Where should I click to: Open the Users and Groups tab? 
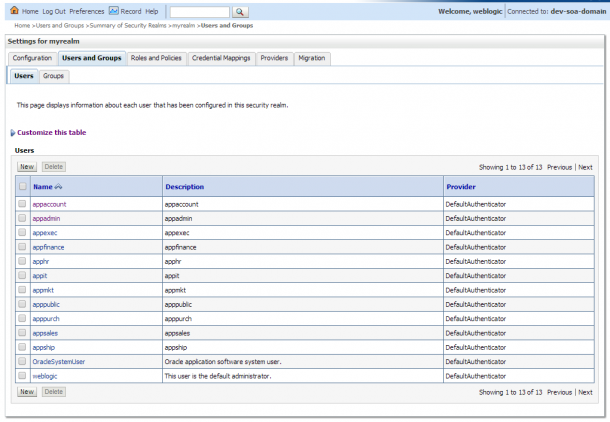92,58
